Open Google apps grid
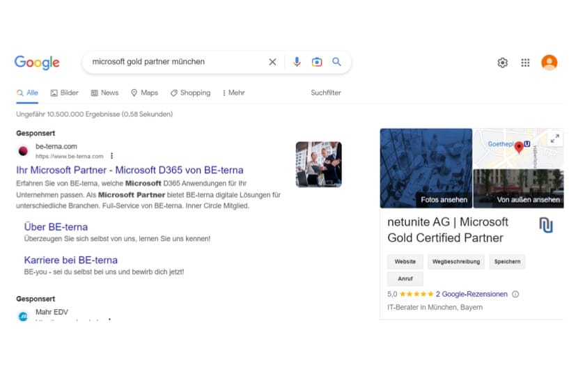This screenshot has height=392, width=569. pyautogui.click(x=525, y=63)
